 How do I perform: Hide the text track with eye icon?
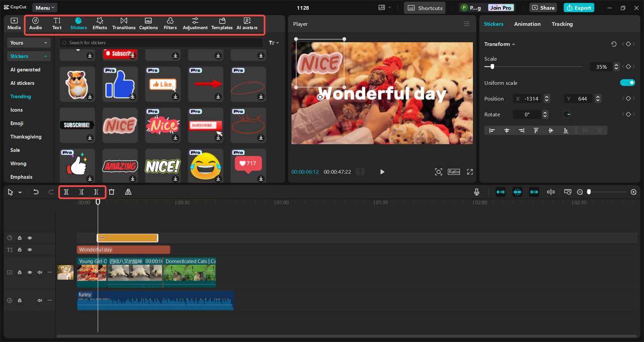click(30, 250)
